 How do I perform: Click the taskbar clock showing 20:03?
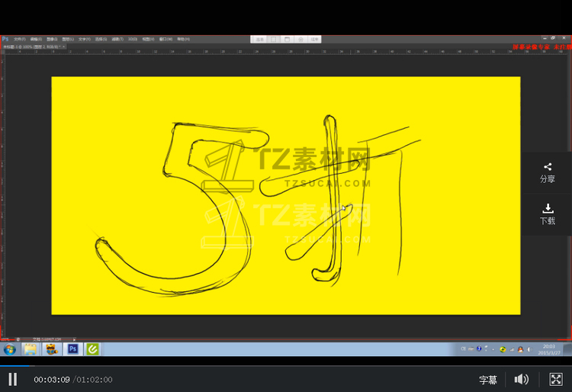tap(549, 349)
